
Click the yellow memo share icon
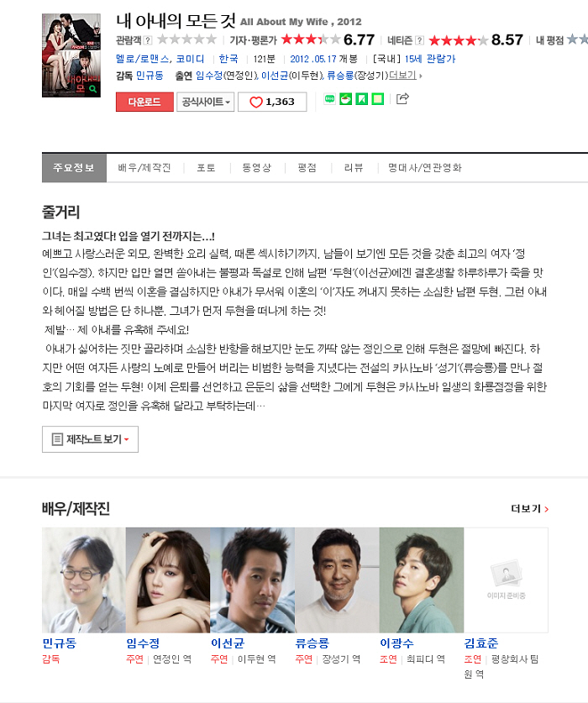[x=378, y=98]
